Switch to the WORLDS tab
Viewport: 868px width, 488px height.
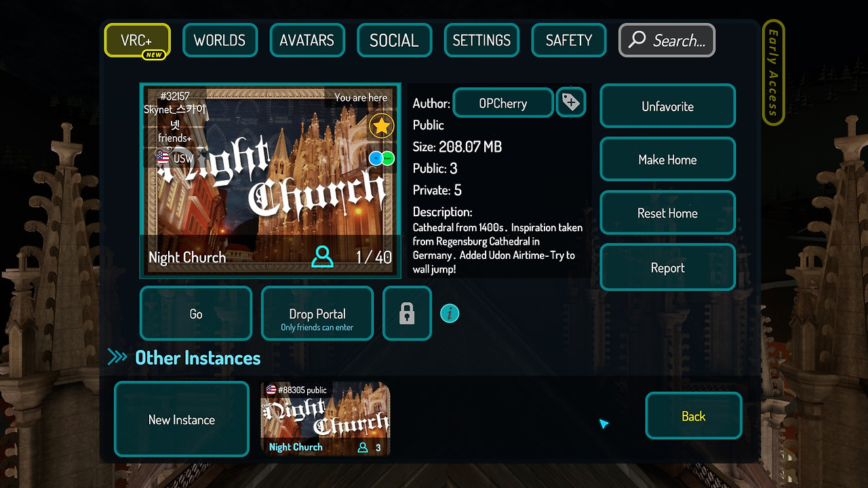point(220,40)
